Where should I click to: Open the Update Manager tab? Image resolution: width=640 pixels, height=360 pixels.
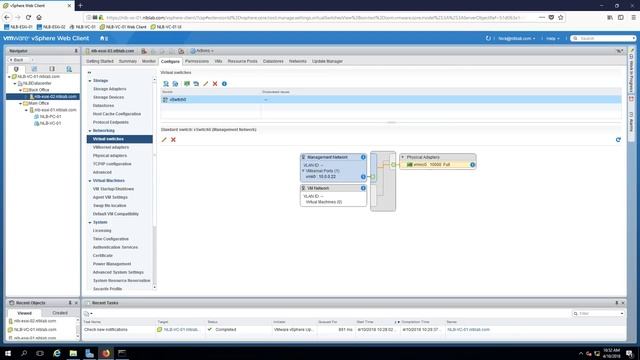327,61
